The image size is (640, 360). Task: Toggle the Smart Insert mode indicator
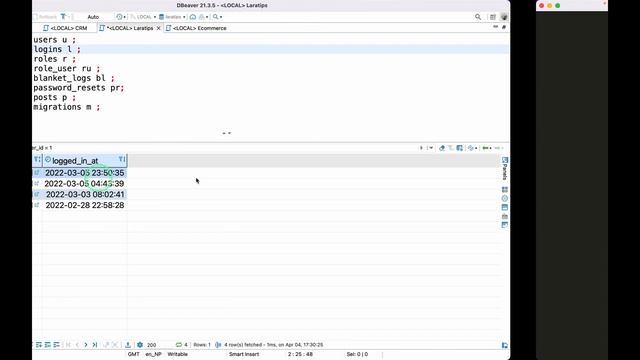[x=244, y=354]
